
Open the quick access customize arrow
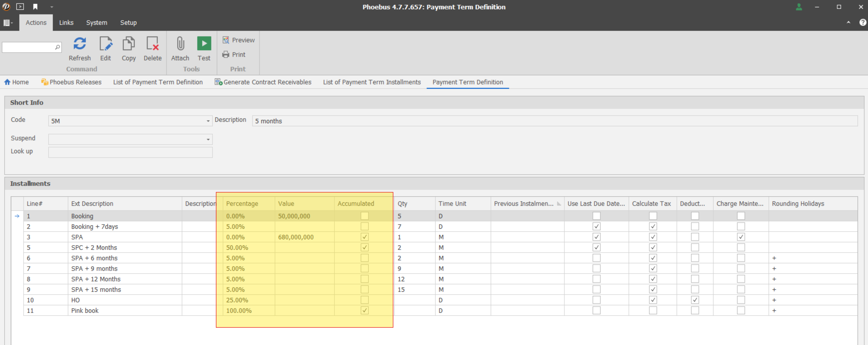point(52,7)
